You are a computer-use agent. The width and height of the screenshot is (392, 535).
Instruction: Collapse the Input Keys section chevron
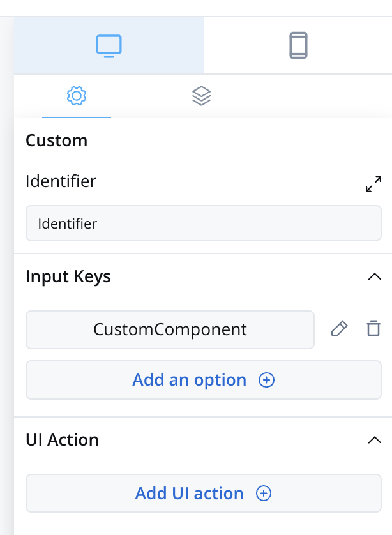[x=375, y=276]
